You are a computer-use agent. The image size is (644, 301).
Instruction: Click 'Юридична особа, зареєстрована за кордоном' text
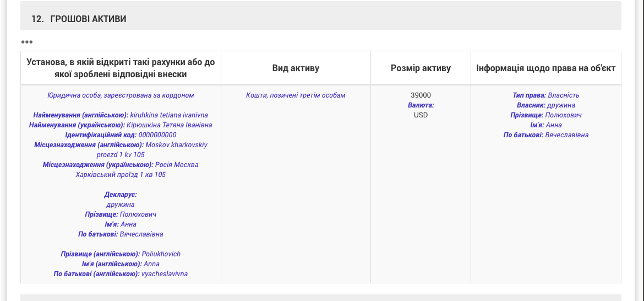(121, 95)
